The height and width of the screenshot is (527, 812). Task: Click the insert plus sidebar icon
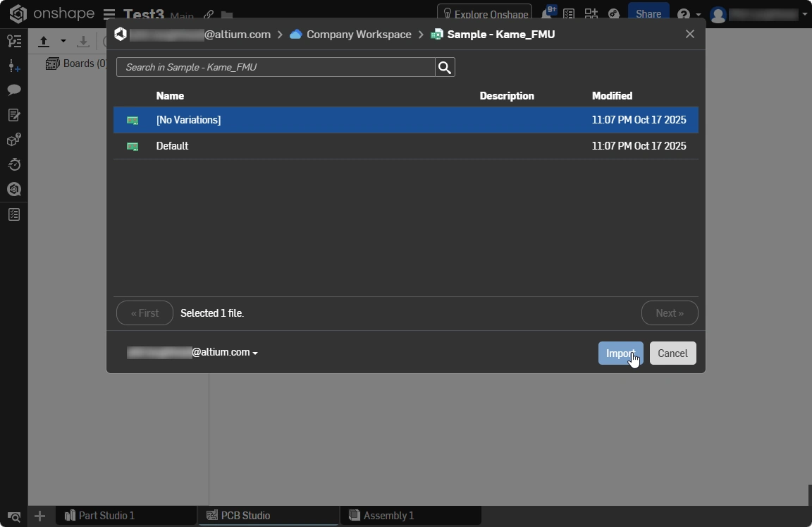pos(14,66)
